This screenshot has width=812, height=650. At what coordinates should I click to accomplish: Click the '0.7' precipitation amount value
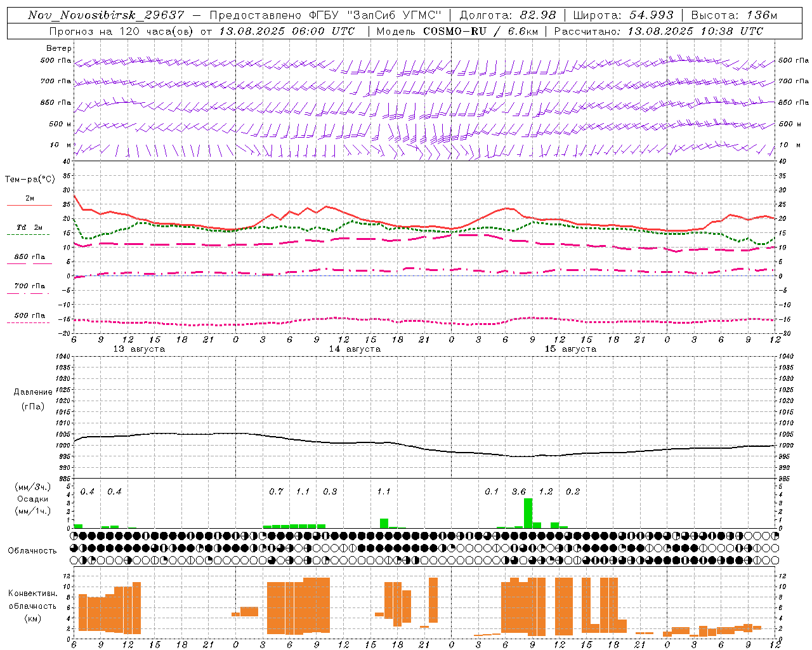point(276,491)
